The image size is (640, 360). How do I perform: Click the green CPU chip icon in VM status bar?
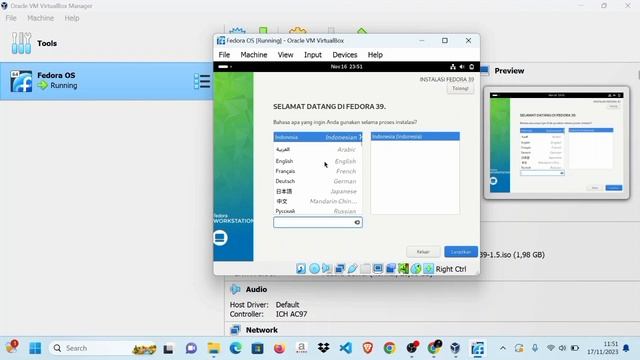403,268
